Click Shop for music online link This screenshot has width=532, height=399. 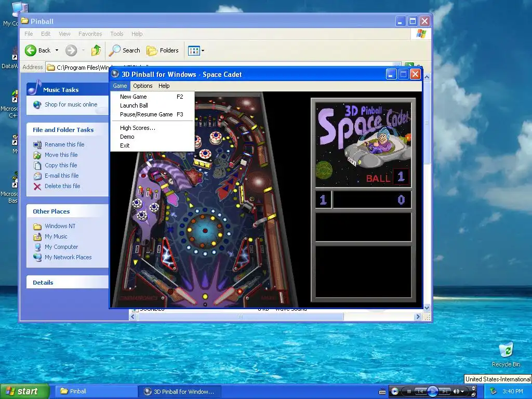tap(71, 104)
